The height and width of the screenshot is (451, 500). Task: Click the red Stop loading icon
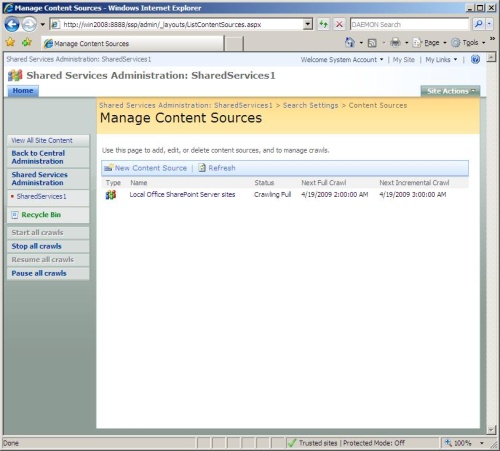[x=339, y=24]
